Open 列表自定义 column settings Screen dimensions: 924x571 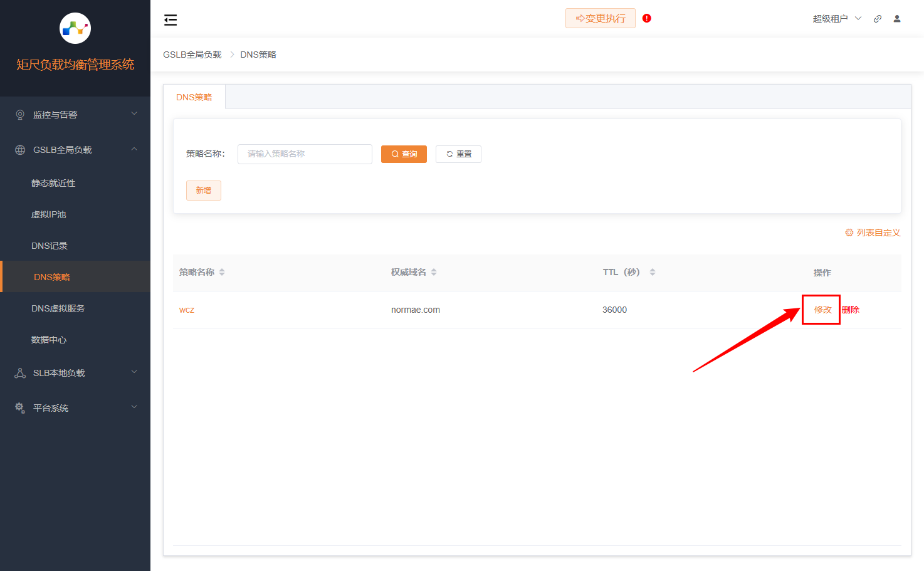(873, 233)
